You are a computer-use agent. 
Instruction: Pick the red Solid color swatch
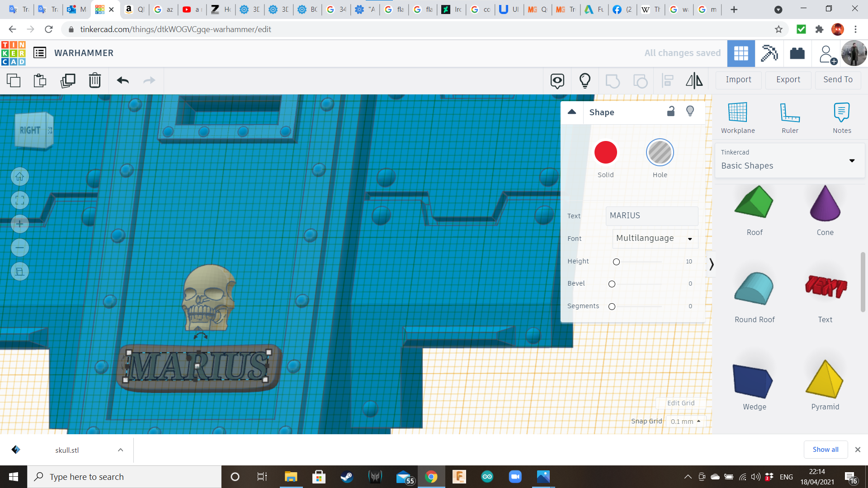(x=605, y=153)
